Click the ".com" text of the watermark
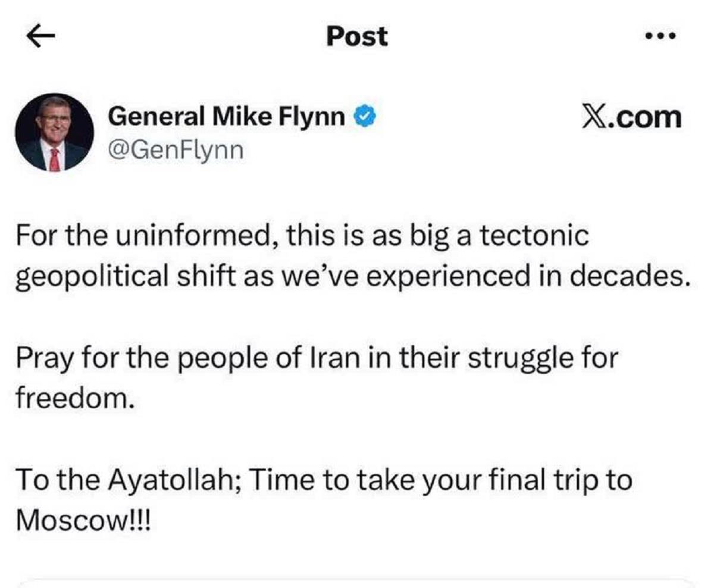 [647, 117]
